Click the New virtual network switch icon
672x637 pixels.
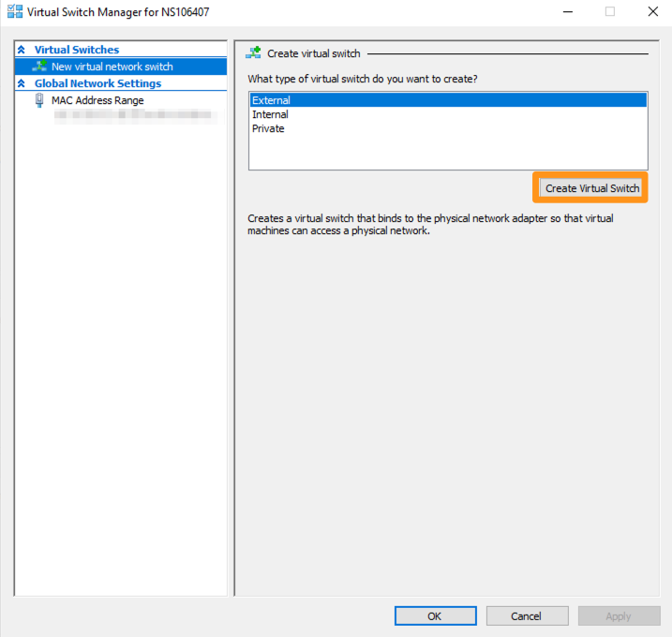(39, 66)
